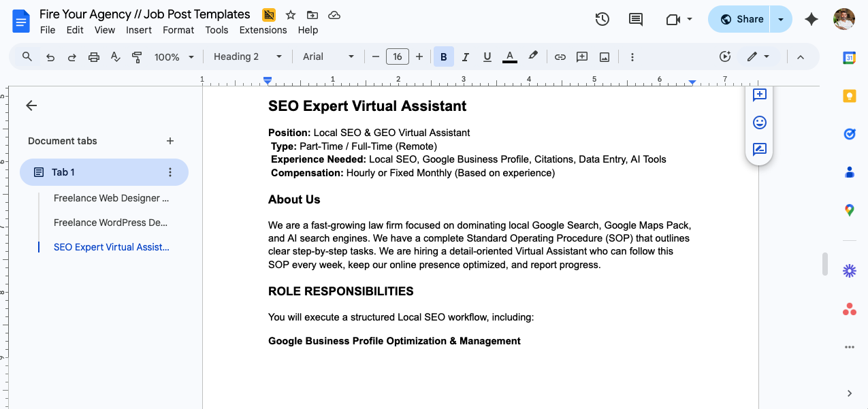Open version history clock icon
The width and height of the screenshot is (868, 409).
tap(602, 19)
